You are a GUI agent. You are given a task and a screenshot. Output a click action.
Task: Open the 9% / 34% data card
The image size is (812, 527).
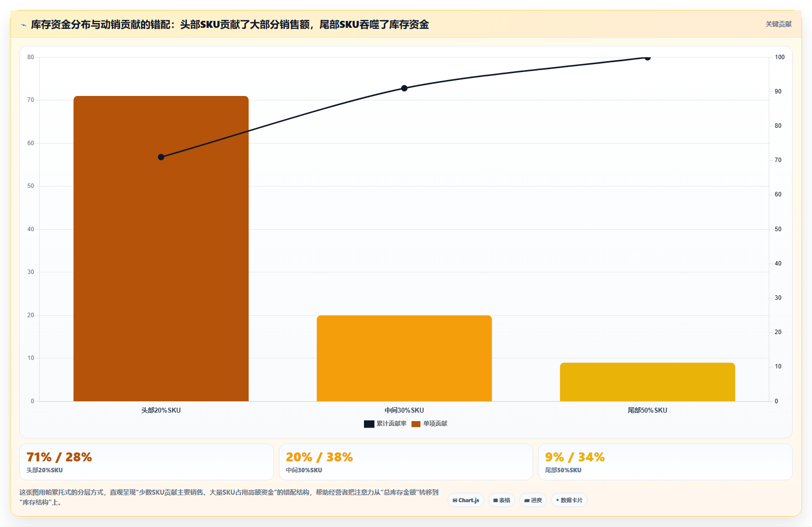pyautogui.click(x=665, y=462)
